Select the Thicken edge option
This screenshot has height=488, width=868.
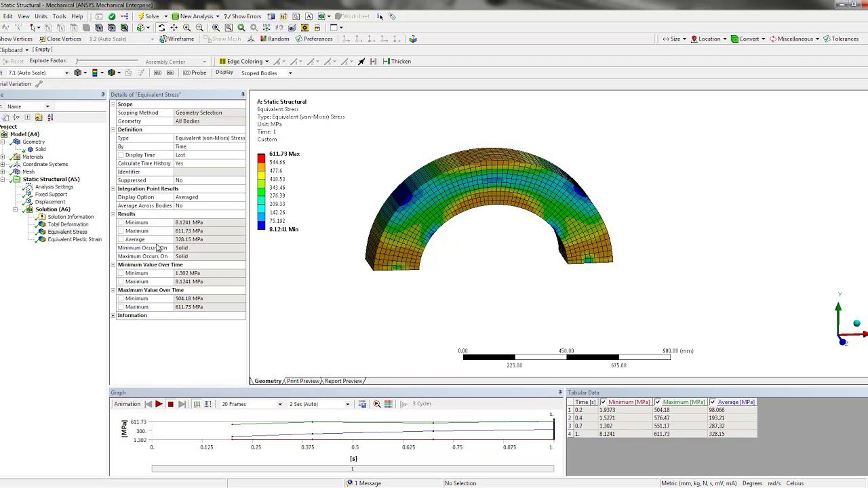[x=397, y=62]
